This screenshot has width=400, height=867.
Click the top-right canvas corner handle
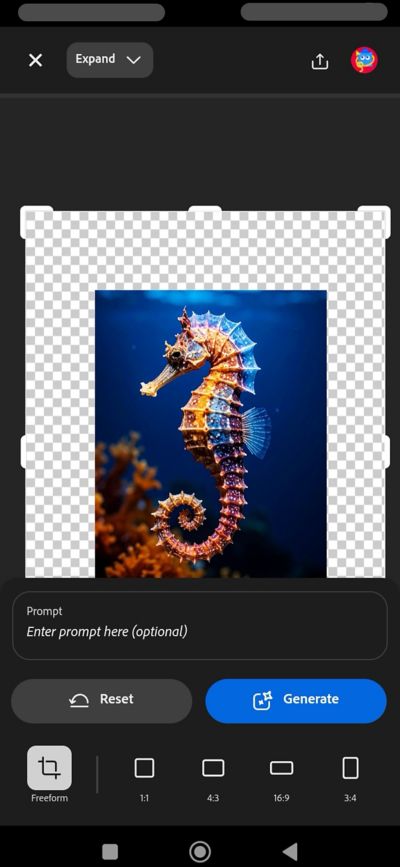(x=374, y=222)
